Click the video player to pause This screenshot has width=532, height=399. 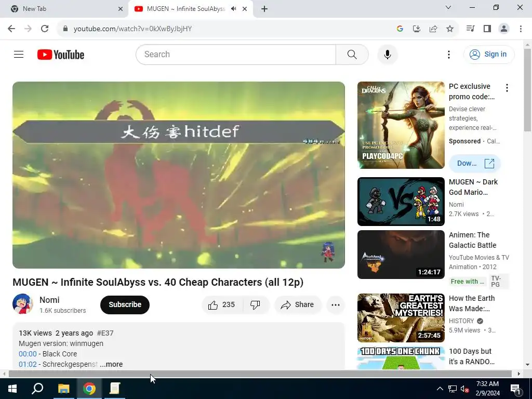tap(179, 175)
